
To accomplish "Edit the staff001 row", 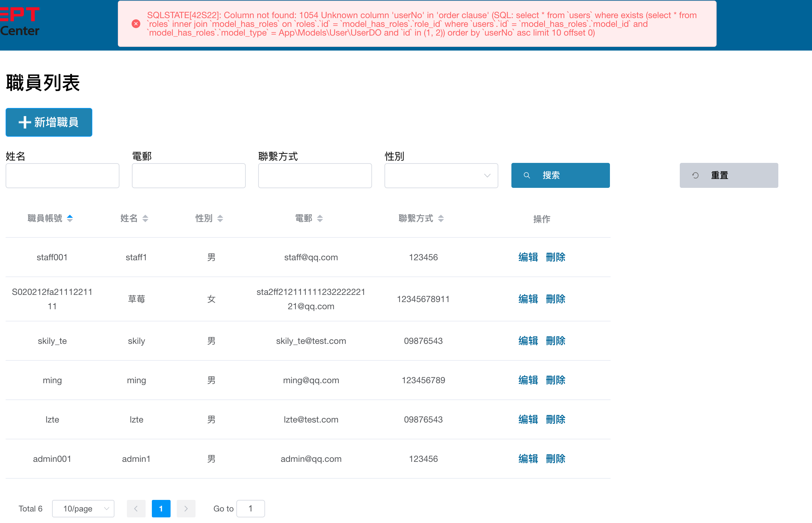I will pyautogui.click(x=528, y=257).
